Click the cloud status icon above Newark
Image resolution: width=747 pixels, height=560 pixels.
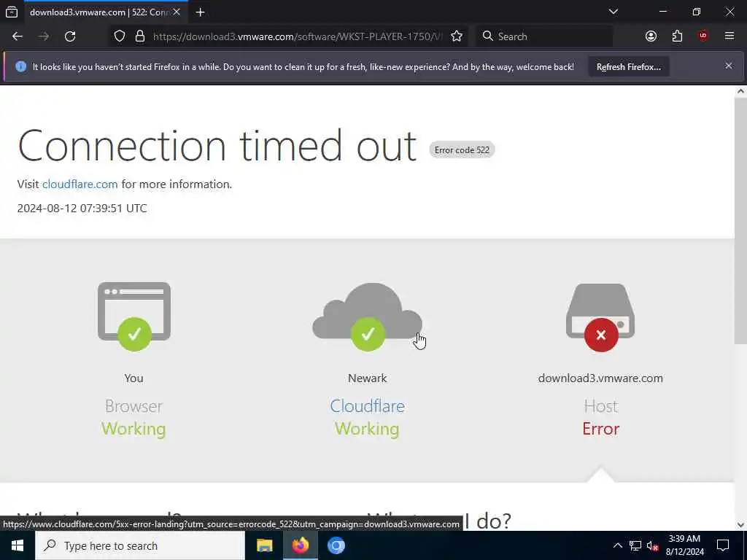368,316
